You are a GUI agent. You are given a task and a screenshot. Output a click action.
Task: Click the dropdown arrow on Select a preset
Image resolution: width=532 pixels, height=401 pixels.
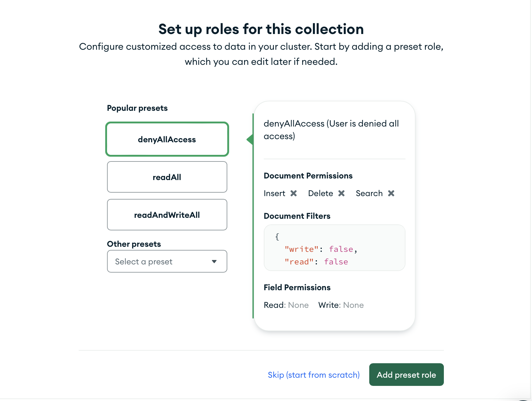[214, 261]
